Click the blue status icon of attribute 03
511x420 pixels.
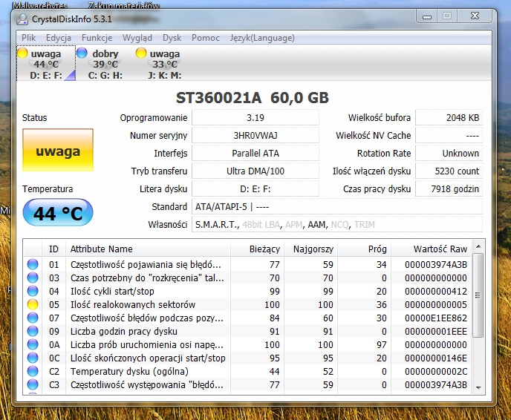33,278
